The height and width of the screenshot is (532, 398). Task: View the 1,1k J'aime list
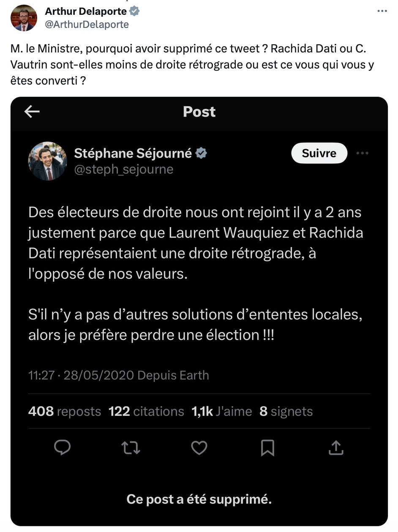(221, 411)
